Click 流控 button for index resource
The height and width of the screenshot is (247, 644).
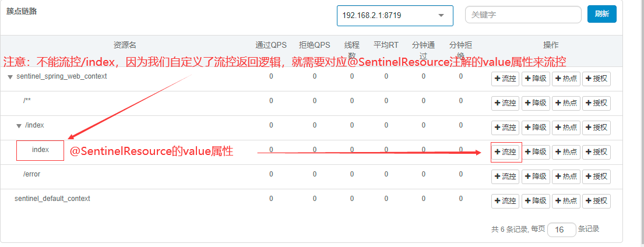(x=505, y=152)
